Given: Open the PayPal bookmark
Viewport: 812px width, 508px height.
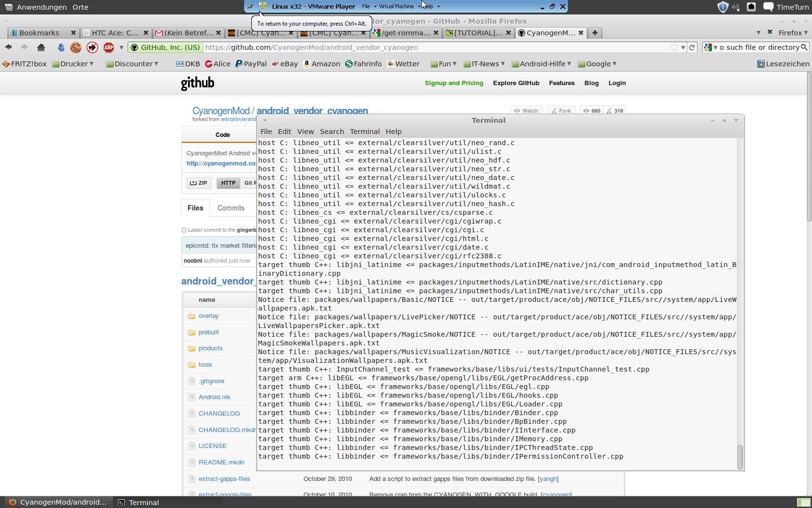Looking at the screenshot, I should click(251, 64).
